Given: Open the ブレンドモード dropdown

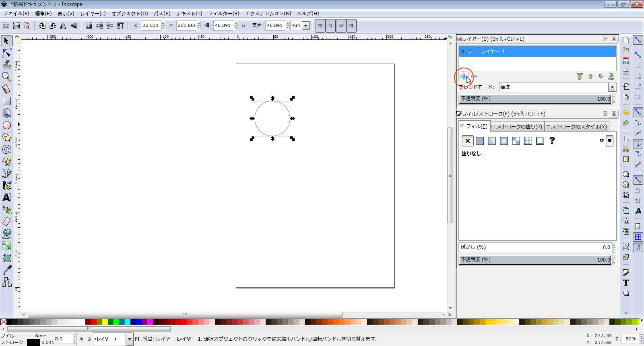Looking at the screenshot, I should (x=612, y=87).
